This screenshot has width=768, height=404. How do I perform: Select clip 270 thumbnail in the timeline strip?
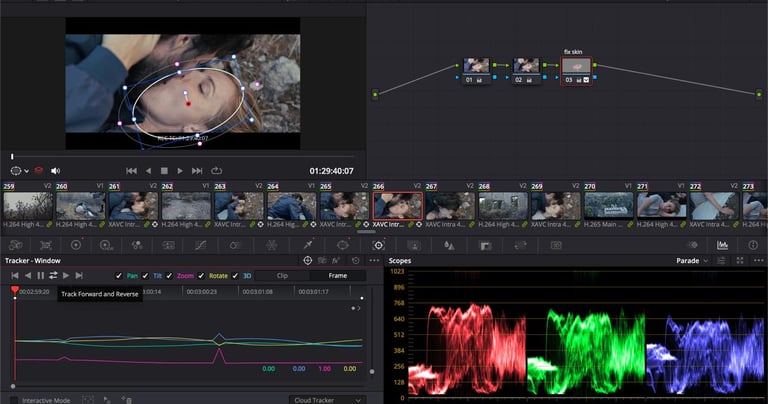tap(607, 205)
